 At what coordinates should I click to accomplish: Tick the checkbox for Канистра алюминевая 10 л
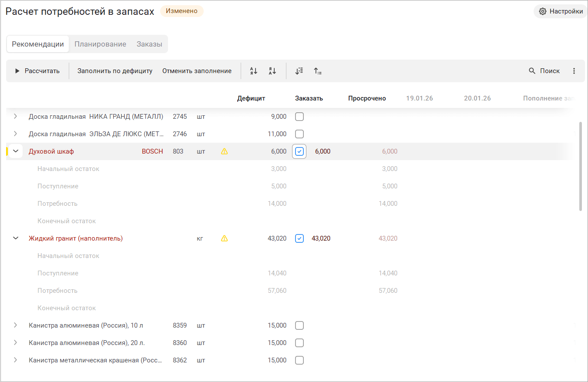[x=299, y=325]
